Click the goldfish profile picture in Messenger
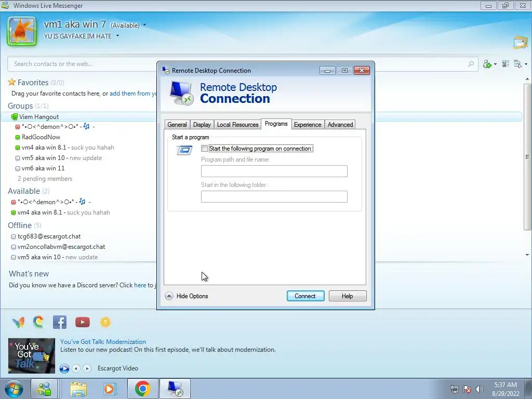This screenshot has height=399, width=532. (x=22, y=31)
